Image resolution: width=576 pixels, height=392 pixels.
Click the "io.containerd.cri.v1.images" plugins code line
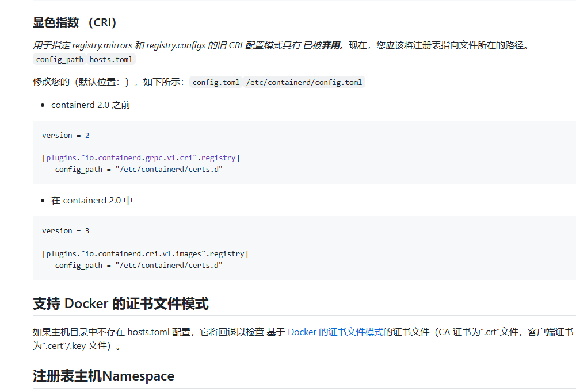click(x=145, y=253)
